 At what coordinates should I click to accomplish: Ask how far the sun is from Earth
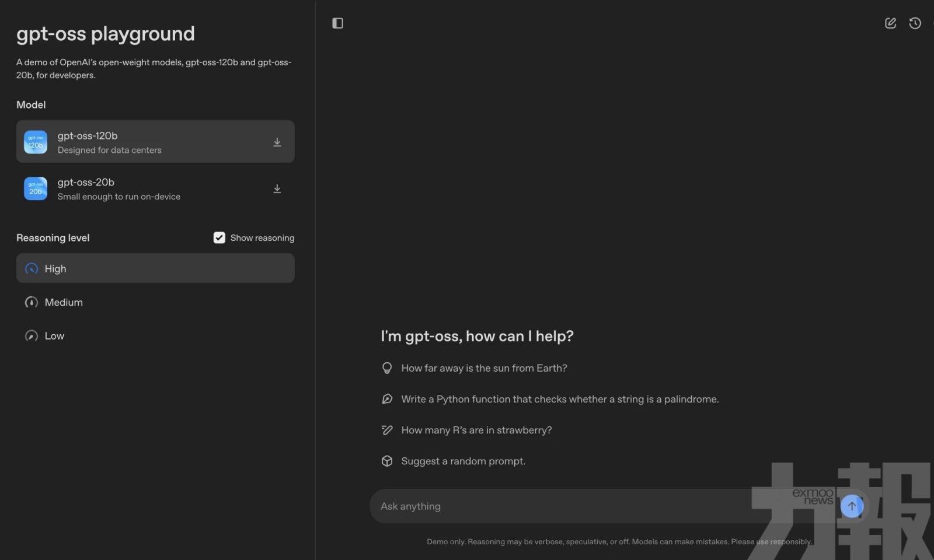(484, 368)
